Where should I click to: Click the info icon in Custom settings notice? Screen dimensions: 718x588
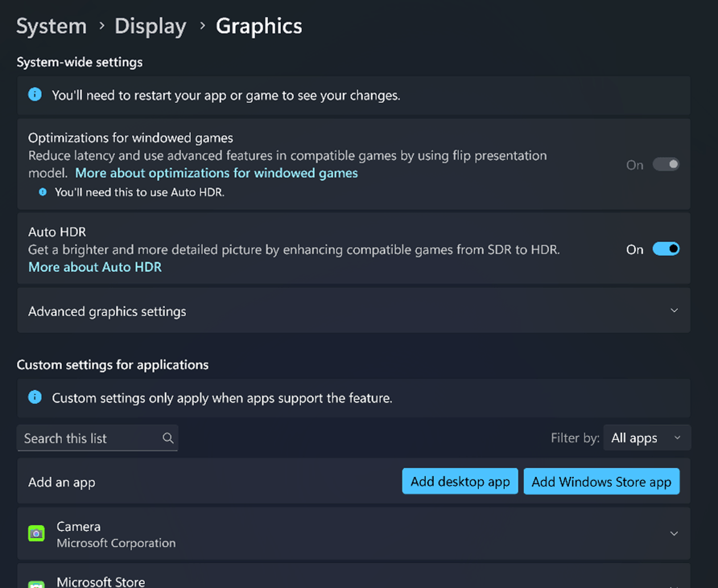click(34, 397)
